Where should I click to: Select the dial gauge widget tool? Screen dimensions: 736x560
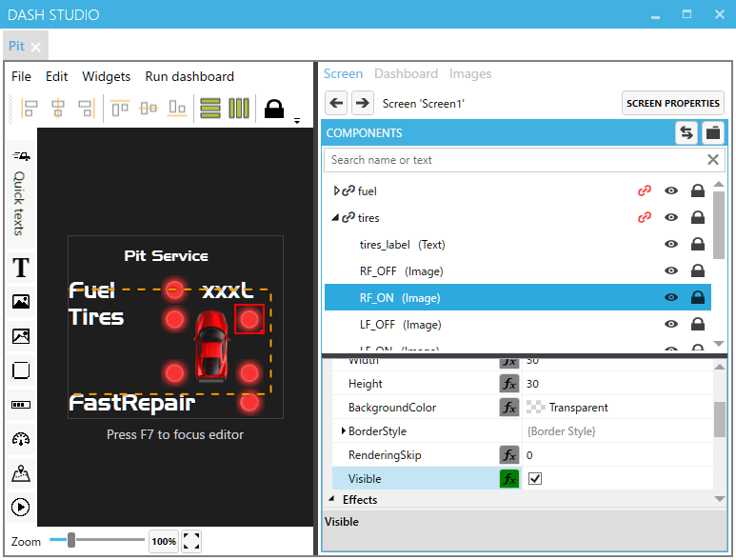coord(21,439)
